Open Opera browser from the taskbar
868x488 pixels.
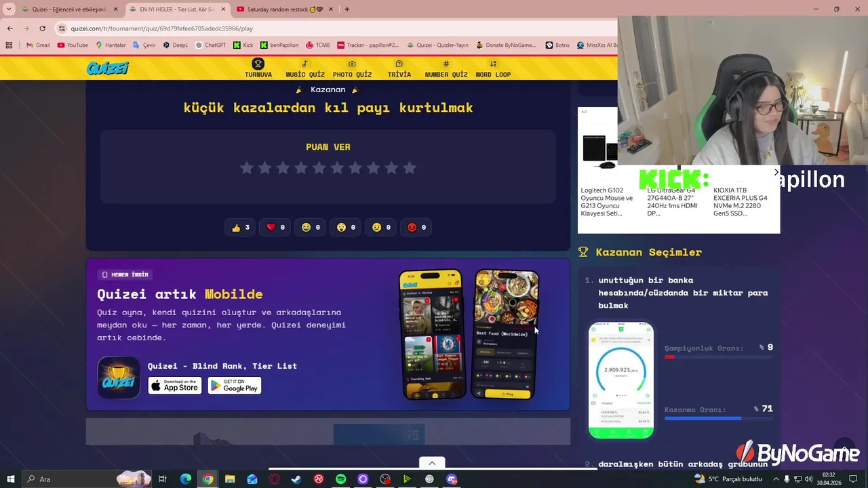point(274,479)
